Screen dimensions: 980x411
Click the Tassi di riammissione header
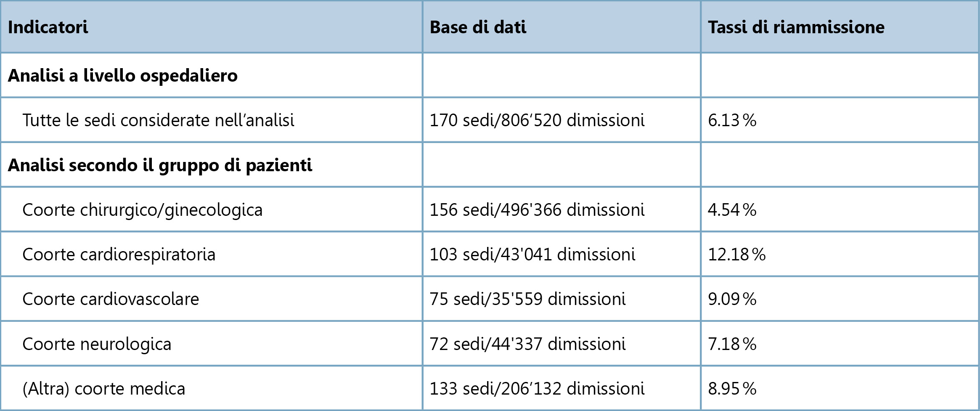tap(796, 27)
